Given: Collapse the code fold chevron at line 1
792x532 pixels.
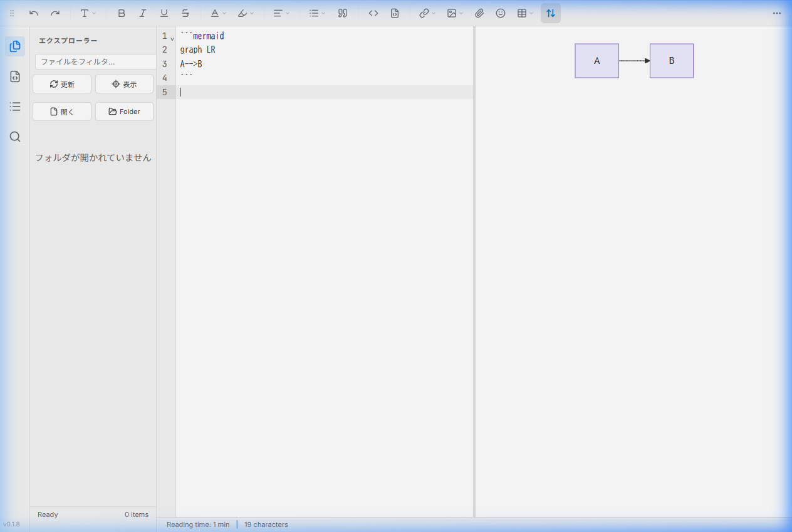Looking at the screenshot, I should coord(172,39).
